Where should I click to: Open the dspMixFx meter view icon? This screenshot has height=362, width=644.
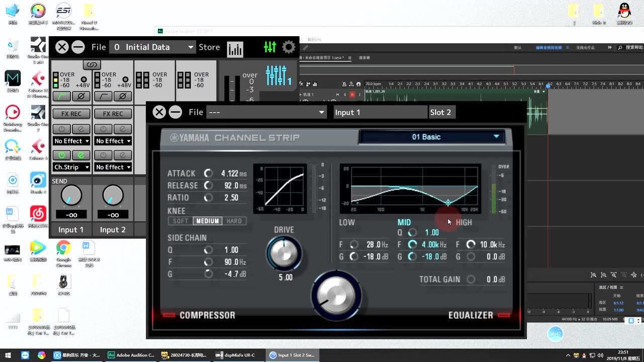[x=235, y=48]
